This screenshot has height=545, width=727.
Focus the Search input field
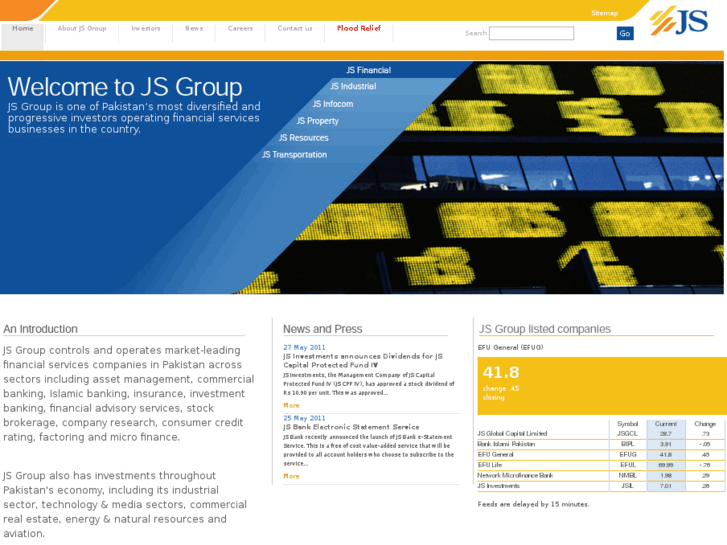click(x=531, y=33)
